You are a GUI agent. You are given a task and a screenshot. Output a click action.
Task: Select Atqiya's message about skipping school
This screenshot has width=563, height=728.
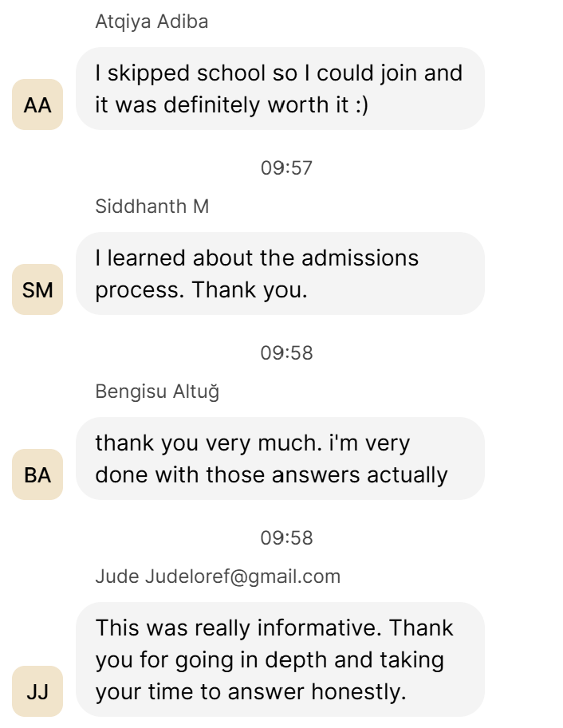[279, 89]
